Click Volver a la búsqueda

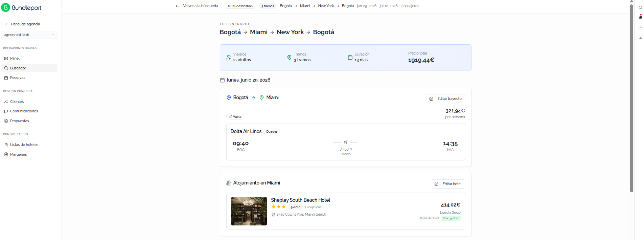(201, 6)
